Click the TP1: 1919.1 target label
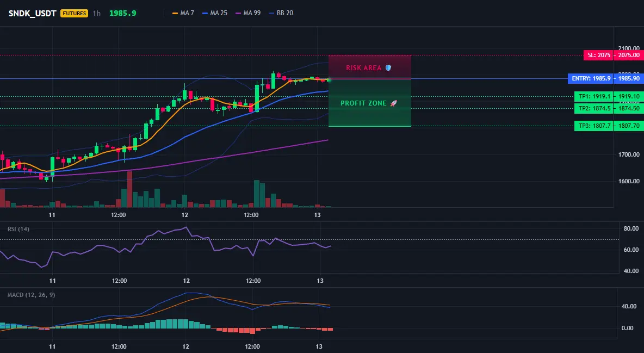The height and width of the screenshot is (353, 644). point(593,97)
